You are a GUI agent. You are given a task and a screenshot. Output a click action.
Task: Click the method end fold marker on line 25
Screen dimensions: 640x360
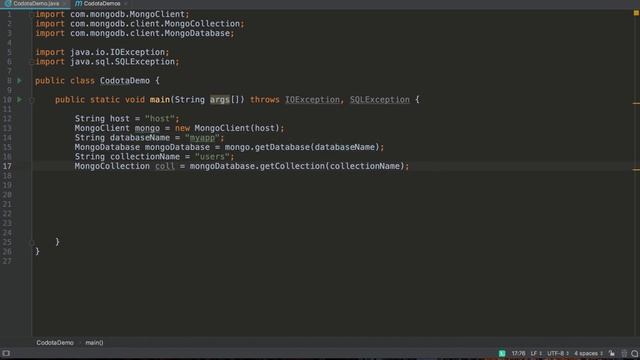[x=32, y=242]
